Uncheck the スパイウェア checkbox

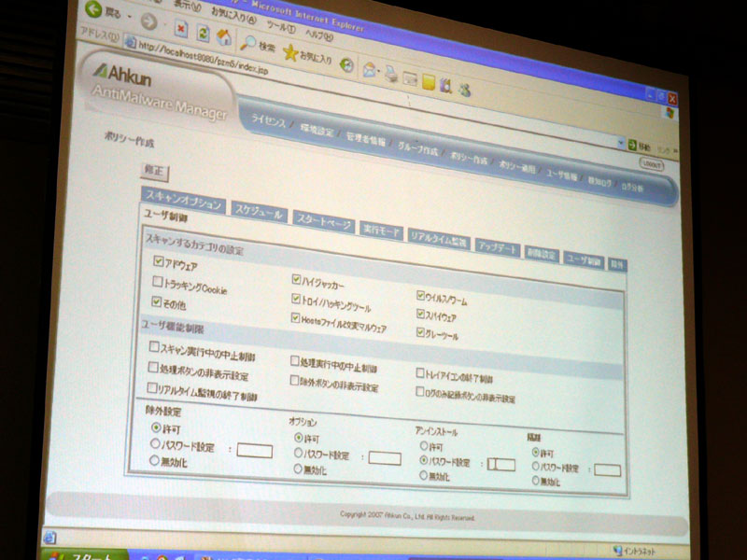421,314
